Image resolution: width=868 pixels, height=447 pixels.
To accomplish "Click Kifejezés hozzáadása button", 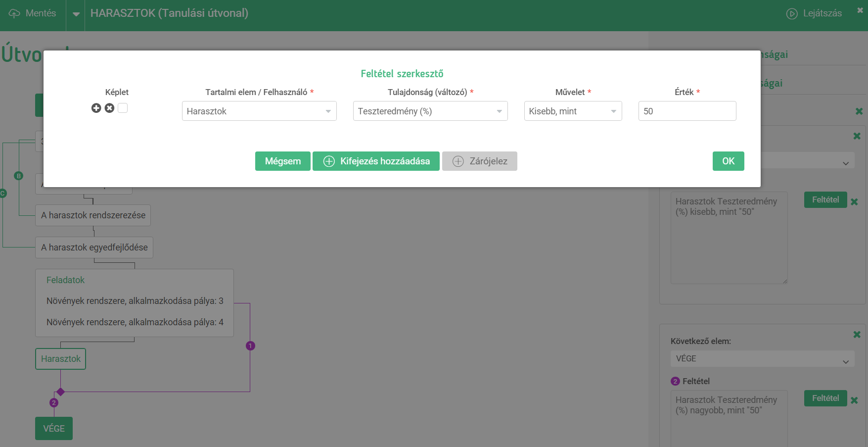I will 376,161.
